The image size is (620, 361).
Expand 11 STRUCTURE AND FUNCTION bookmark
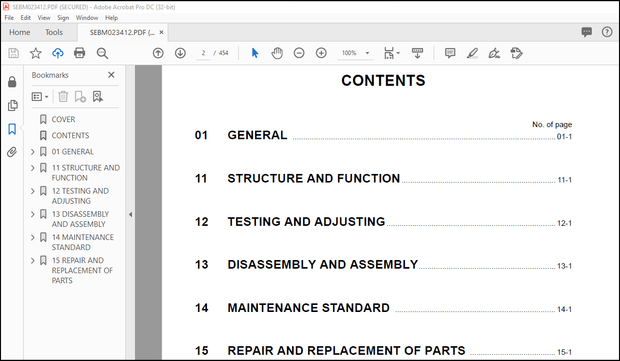pyautogui.click(x=33, y=168)
